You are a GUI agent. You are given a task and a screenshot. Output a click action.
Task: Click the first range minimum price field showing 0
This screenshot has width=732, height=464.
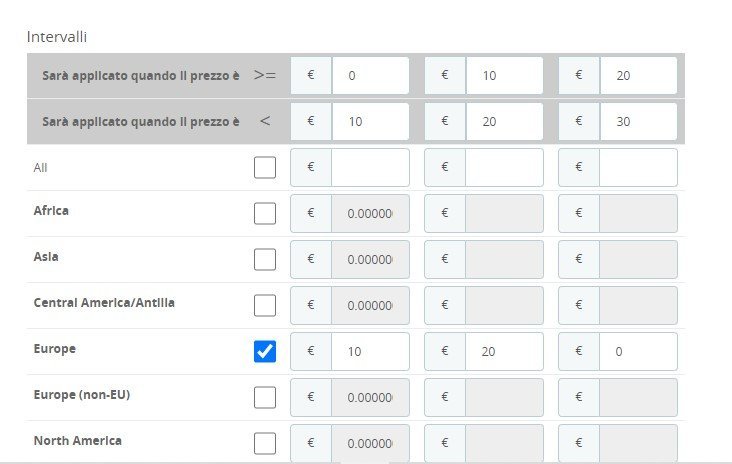point(370,75)
